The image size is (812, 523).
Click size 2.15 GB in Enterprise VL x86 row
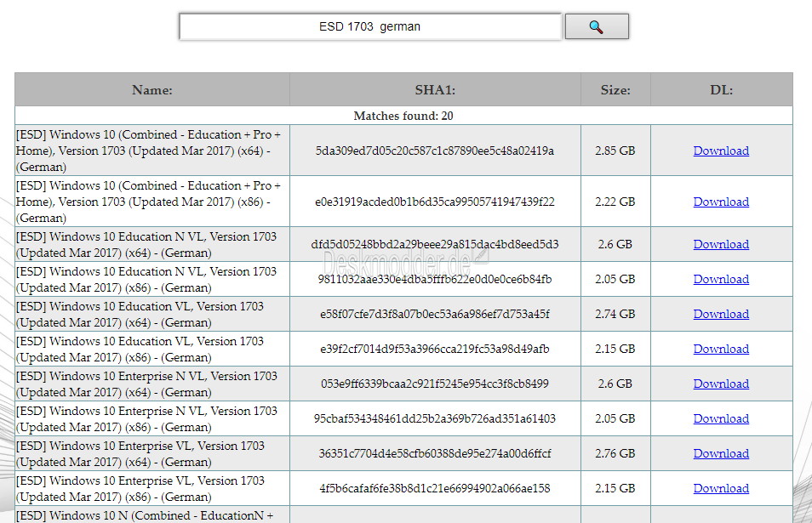[615, 488]
